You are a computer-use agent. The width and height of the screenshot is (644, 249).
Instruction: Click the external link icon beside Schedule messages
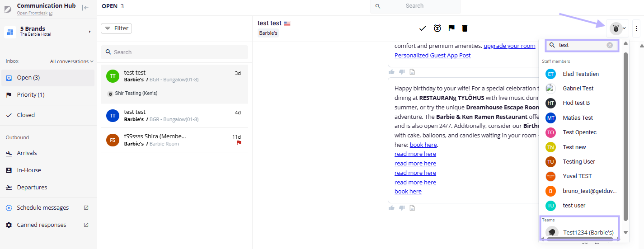click(x=86, y=208)
